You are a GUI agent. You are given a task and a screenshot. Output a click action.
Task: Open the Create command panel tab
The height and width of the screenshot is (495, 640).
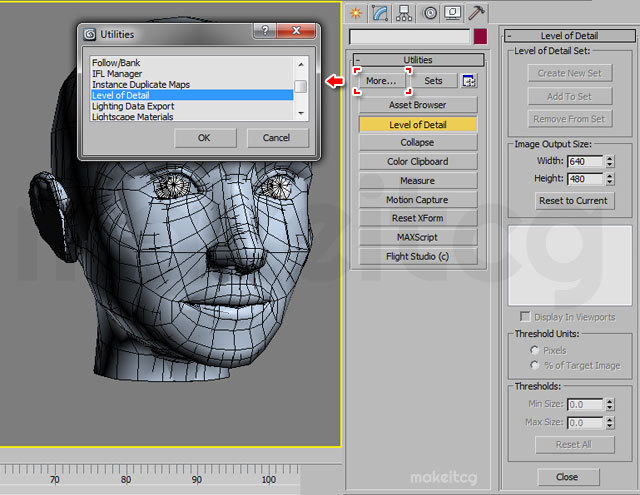point(356,12)
